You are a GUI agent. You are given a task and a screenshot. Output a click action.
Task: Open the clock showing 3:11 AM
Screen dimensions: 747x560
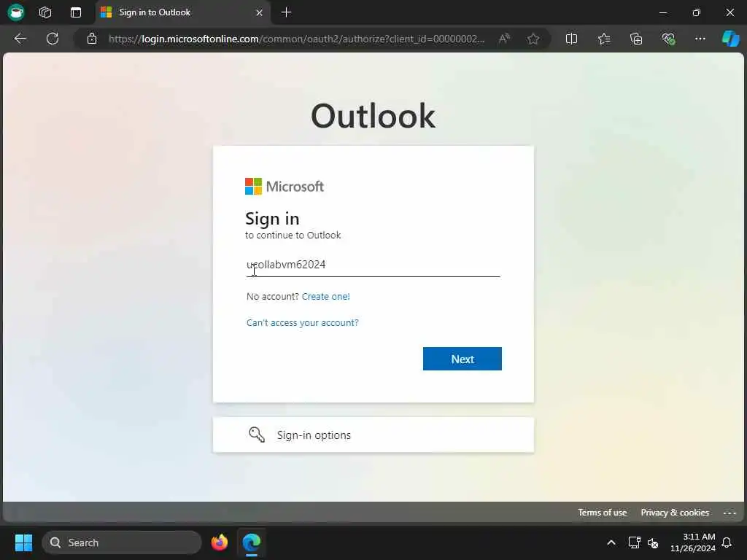(x=693, y=542)
